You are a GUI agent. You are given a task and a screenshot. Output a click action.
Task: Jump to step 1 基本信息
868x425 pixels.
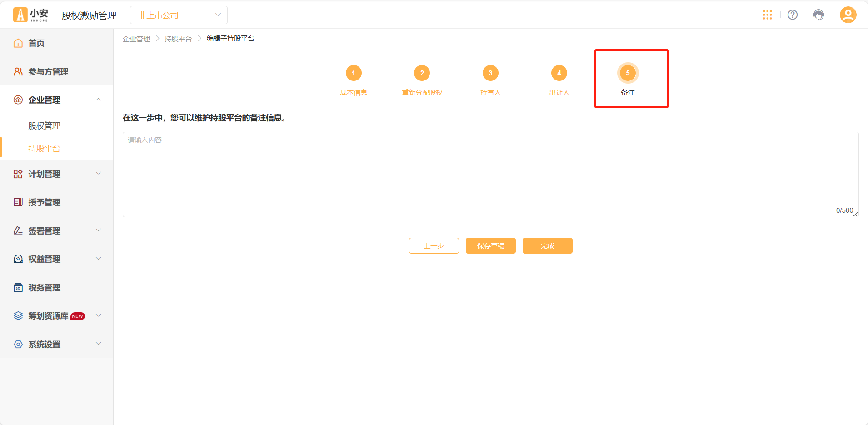354,73
